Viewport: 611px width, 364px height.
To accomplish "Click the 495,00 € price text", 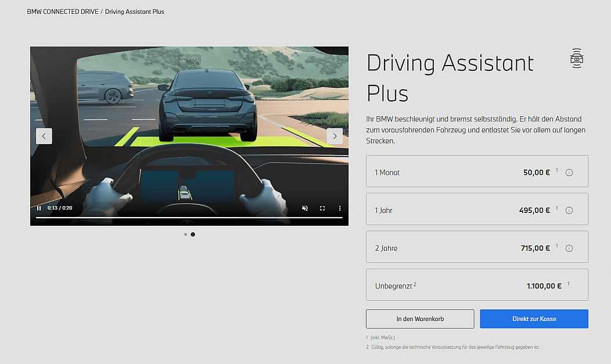I will [534, 210].
